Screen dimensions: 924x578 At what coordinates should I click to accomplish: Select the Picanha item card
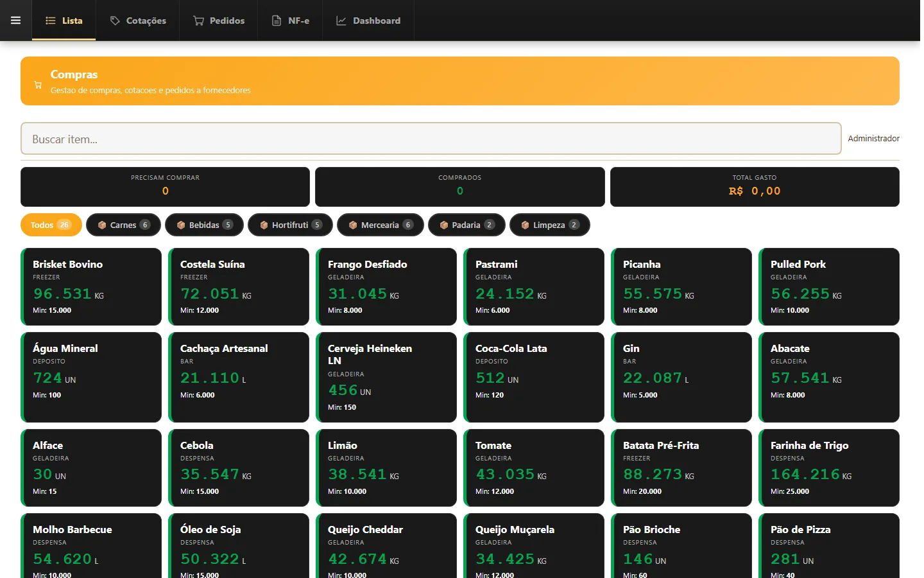click(681, 286)
